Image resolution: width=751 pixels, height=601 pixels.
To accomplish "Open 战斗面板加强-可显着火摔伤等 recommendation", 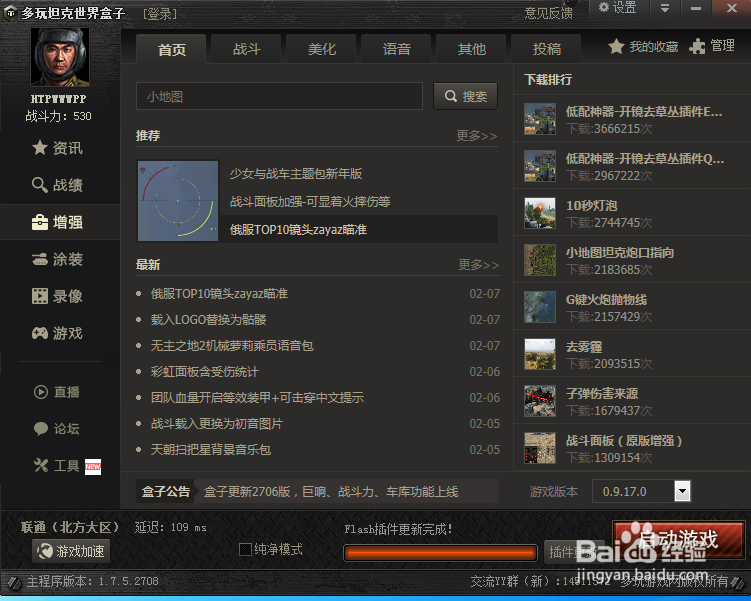I will [x=310, y=202].
